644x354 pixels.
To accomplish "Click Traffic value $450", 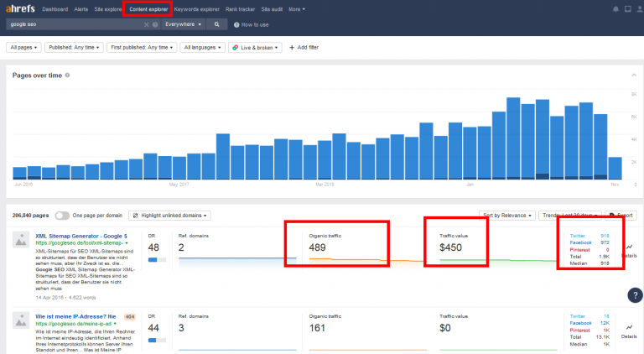I will point(450,247).
